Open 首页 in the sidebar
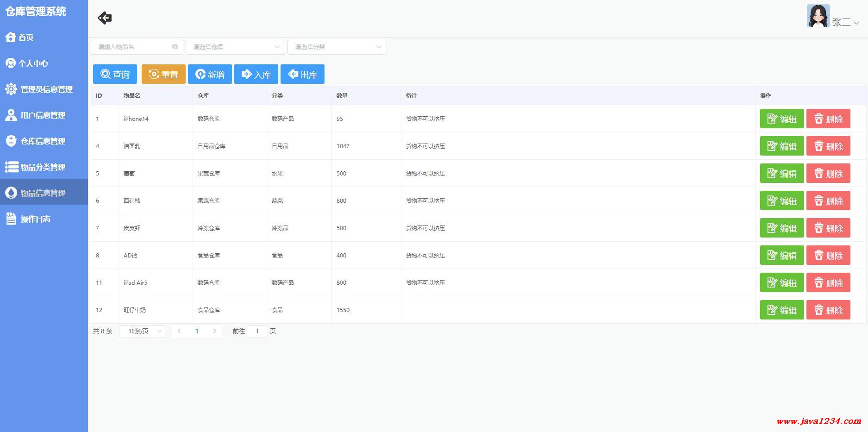The width and height of the screenshot is (868, 432). 44,38
